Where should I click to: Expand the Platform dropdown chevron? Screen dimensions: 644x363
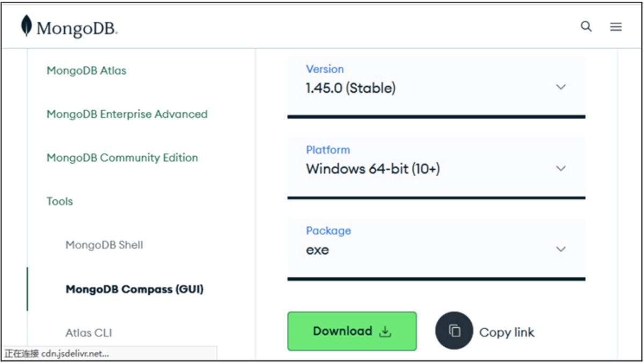[561, 168]
